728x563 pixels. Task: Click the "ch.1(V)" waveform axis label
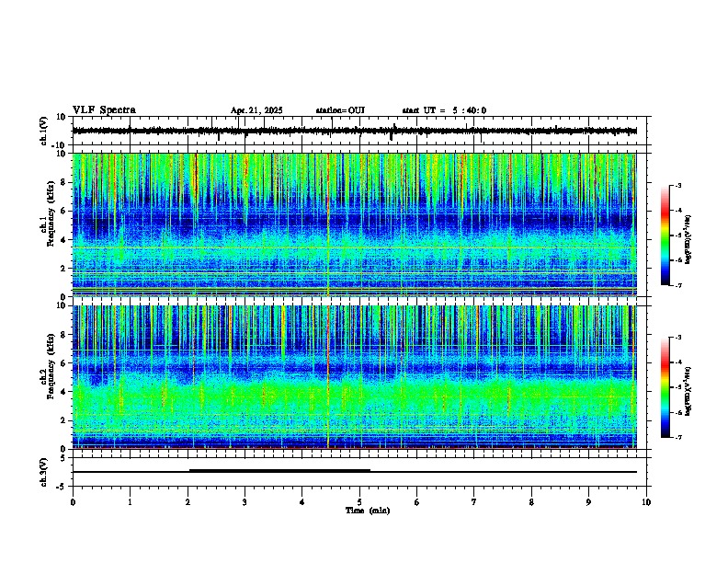pos(44,131)
